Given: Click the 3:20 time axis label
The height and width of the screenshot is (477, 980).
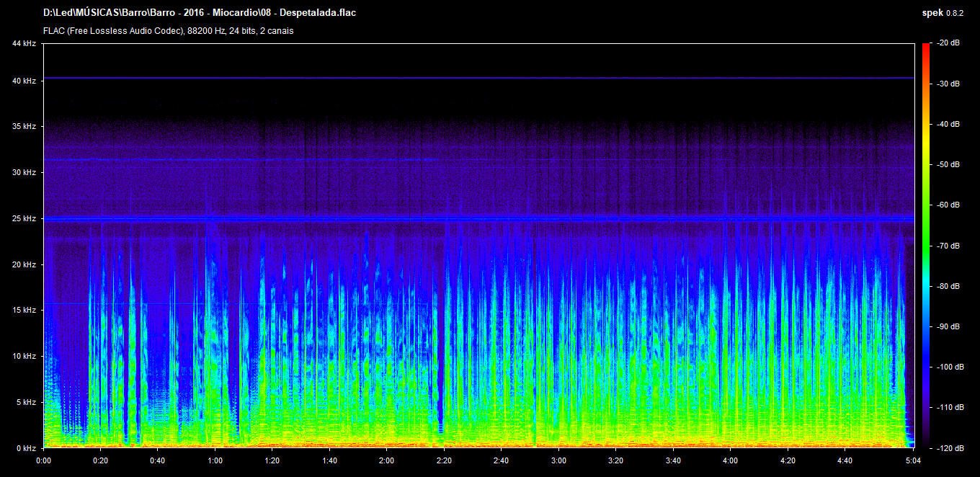Looking at the screenshot, I should (x=616, y=460).
